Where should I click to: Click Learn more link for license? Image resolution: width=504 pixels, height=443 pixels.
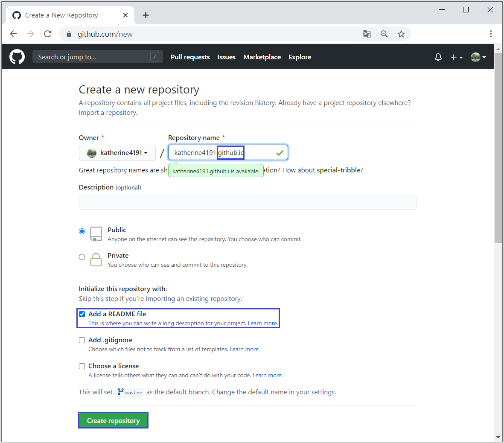tap(268, 376)
